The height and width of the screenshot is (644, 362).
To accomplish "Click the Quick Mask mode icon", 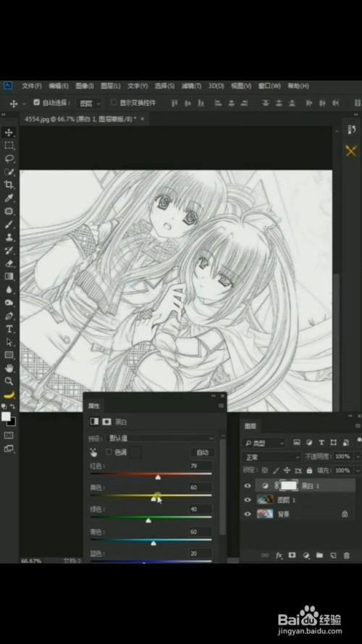I will (x=9, y=435).
